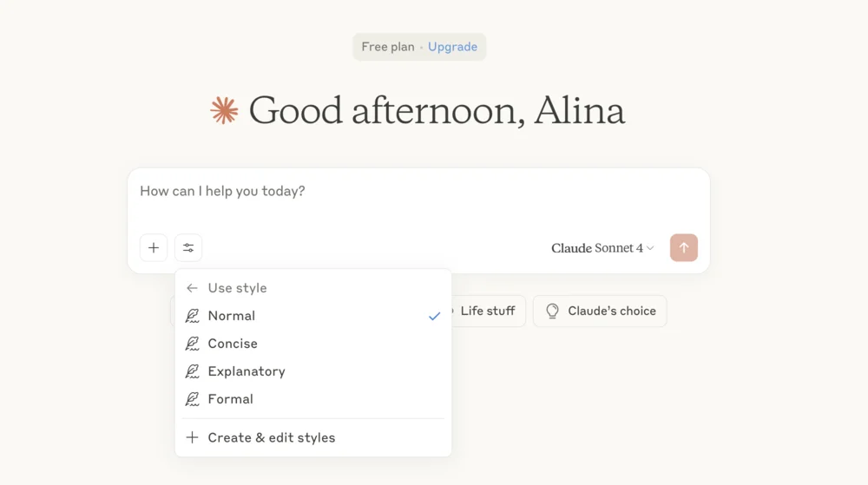
Task: Pick the Formal writing style
Action: pos(231,399)
